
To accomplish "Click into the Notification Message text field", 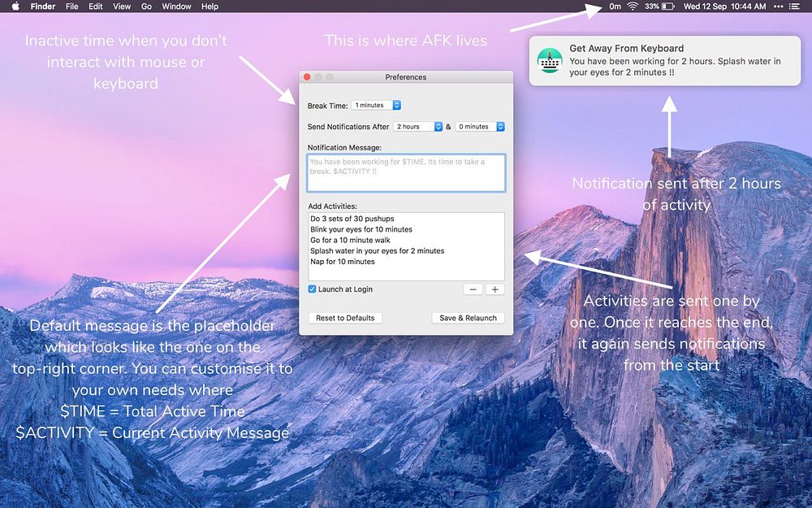I will pyautogui.click(x=406, y=172).
